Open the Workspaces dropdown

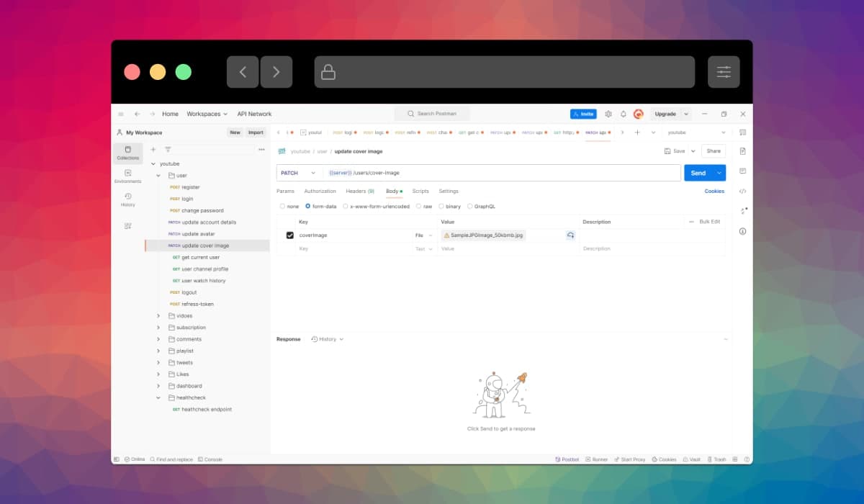[x=207, y=114]
